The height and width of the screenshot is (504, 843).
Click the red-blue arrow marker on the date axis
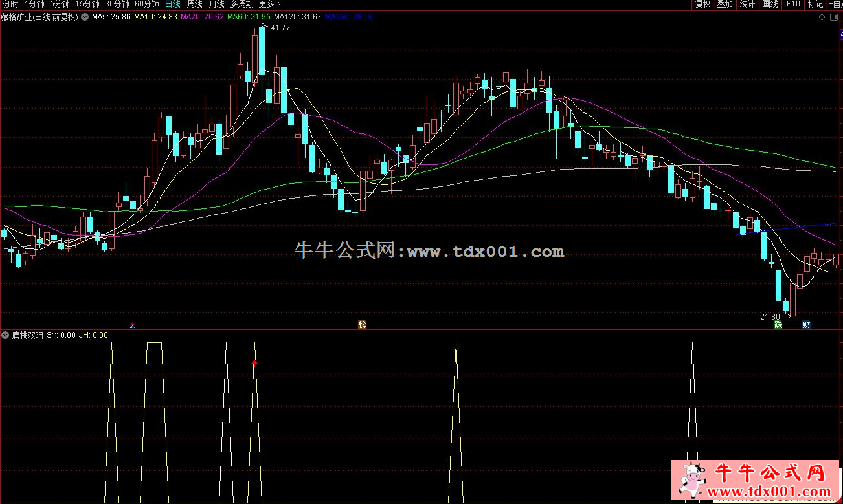click(133, 325)
